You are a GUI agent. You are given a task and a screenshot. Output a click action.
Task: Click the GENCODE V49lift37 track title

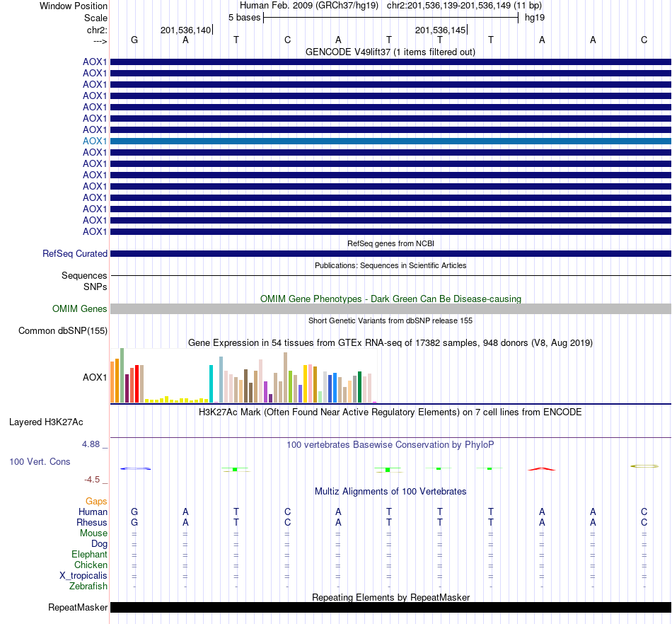click(390, 52)
